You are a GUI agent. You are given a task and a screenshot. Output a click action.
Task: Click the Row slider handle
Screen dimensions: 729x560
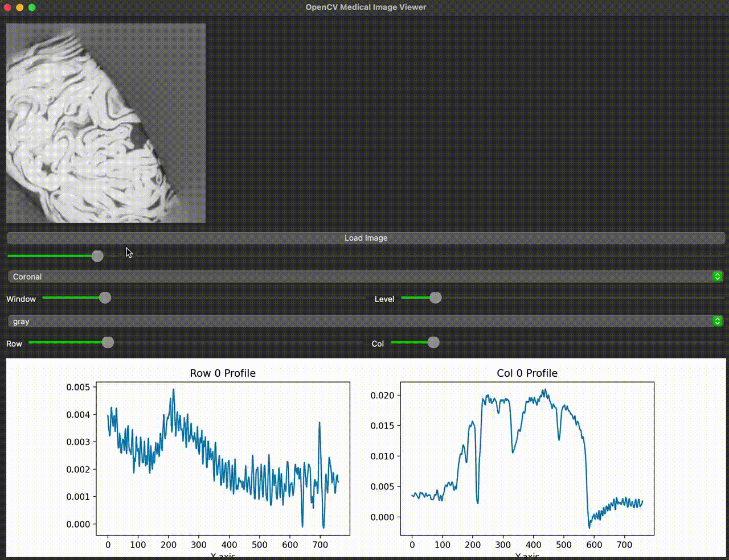point(108,343)
